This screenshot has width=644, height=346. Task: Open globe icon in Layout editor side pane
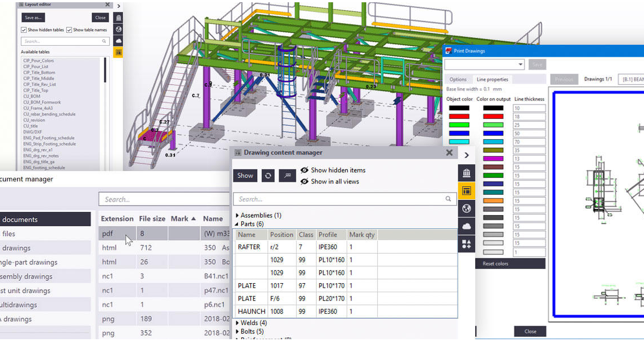pyautogui.click(x=118, y=29)
